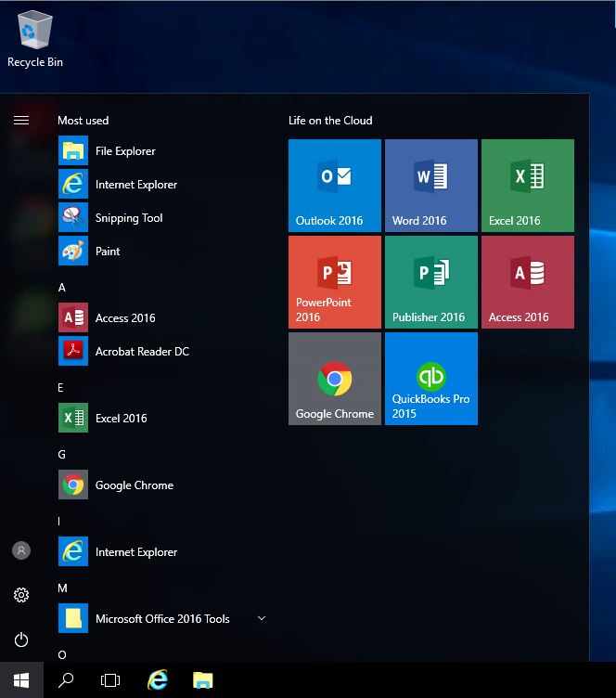Open the Access 2016 tile
This screenshot has height=698, width=616.
pyautogui.click(x=528, y=282)
